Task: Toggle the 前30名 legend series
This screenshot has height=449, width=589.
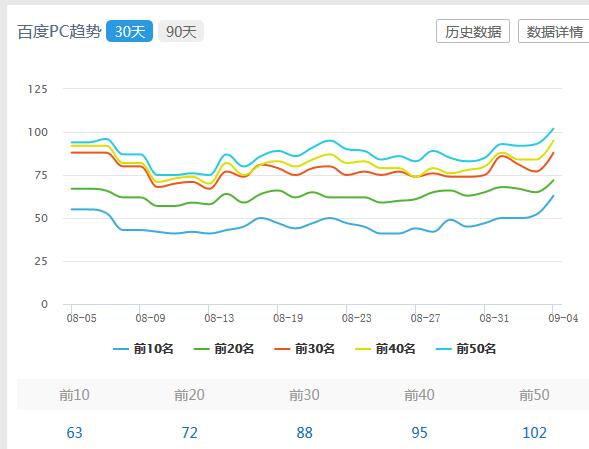Action: point(305,349)
